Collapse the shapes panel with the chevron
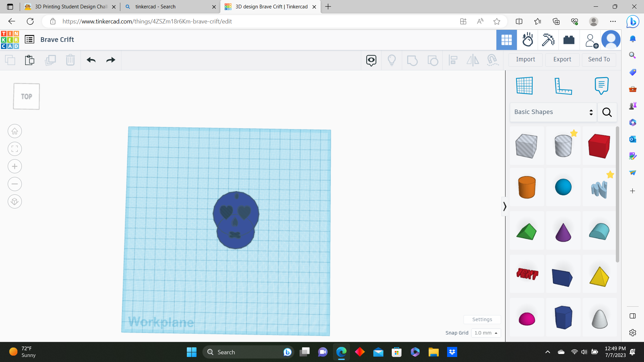 click(x=505, y=206)
